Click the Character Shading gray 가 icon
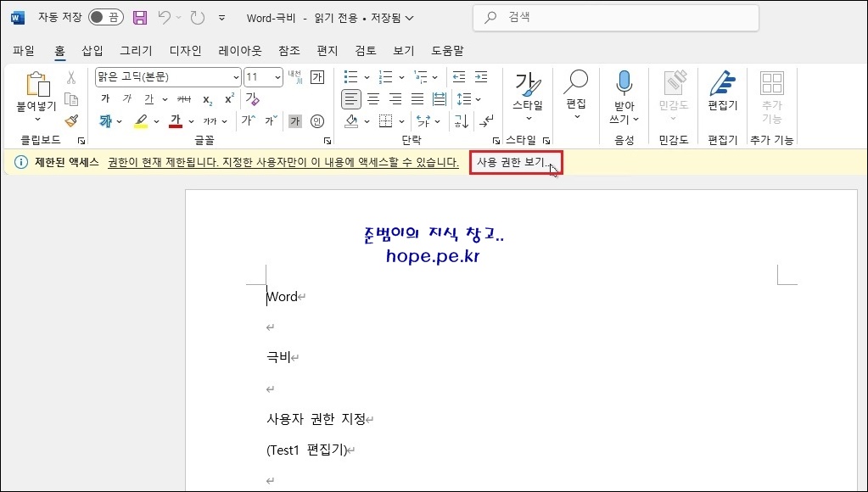 294,120
